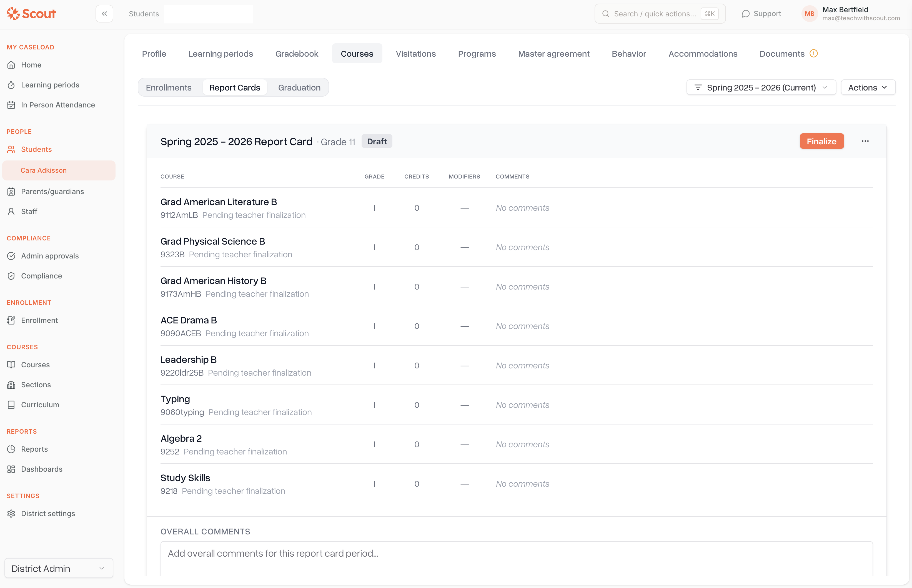Click the Study Skills course name

[185, 478]
